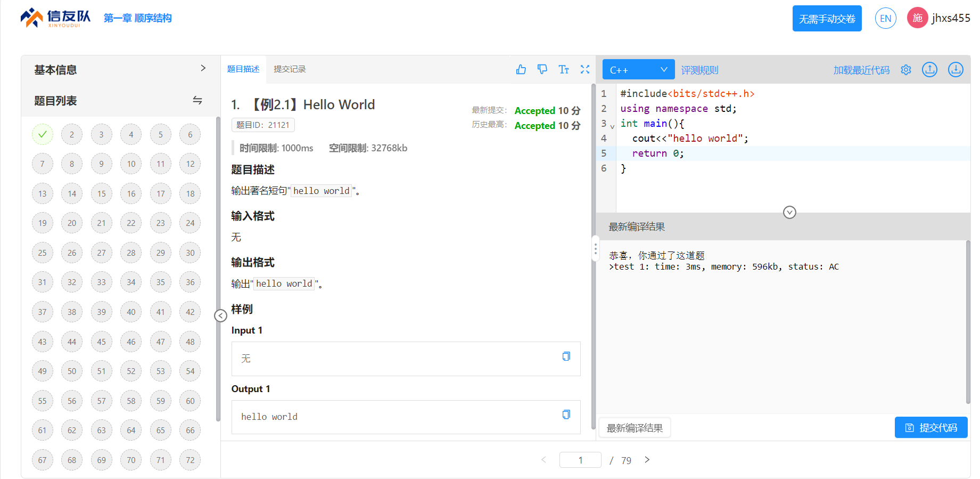Select problem 2 in the list
Viewport: 980px width, 479px height.
pyautogui.click(x=72, y=134)
